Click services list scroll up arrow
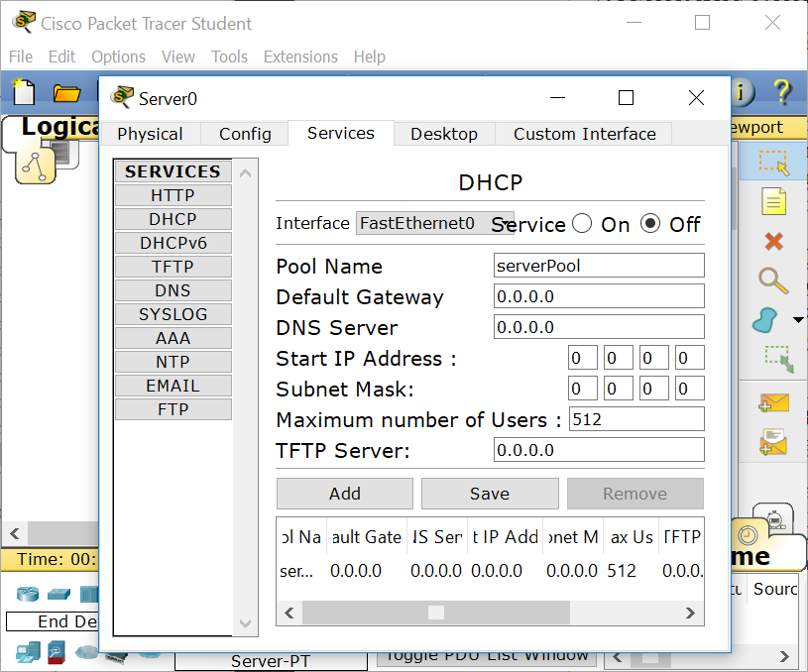This screenshot has width=808, height=672. tap(245, 173)
